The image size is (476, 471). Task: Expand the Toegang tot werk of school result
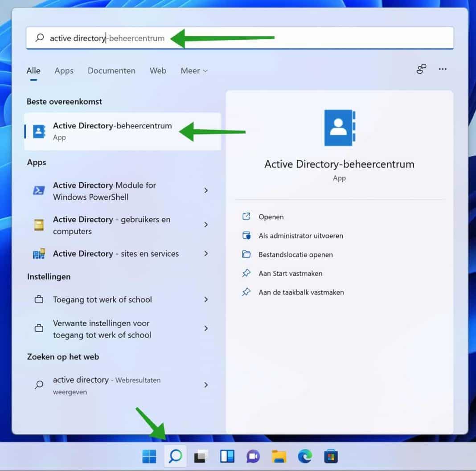(x=206, y=299)
